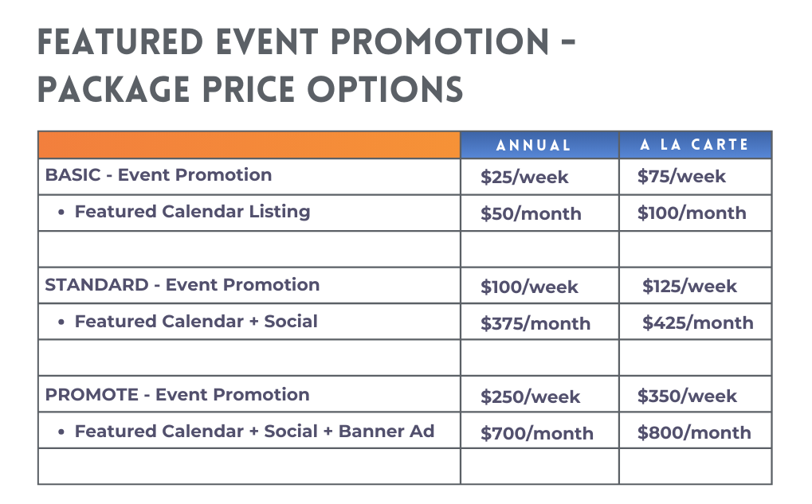Select the ANNUAL column header
This screenshot has width=812, height=504.
(533, 146)
